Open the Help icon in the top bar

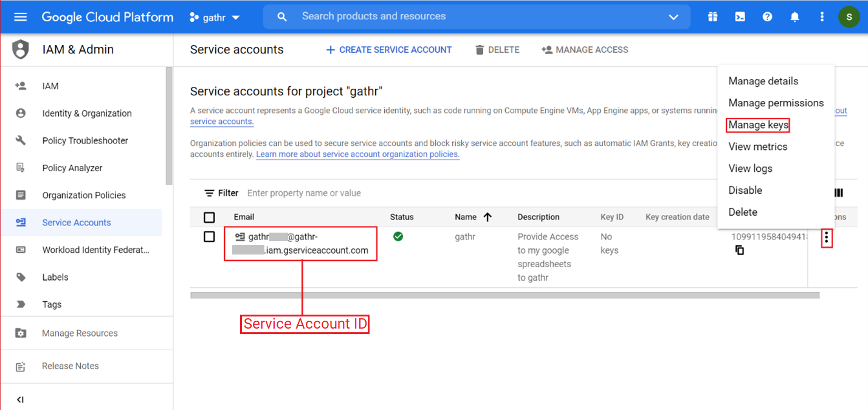767,16
